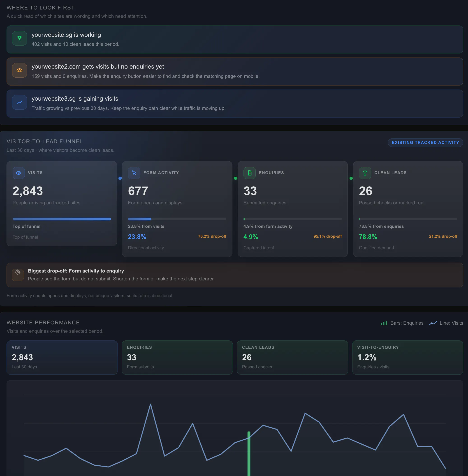Click the Visits funnel progress bar

pyautogui.click(x=62, y=219)
